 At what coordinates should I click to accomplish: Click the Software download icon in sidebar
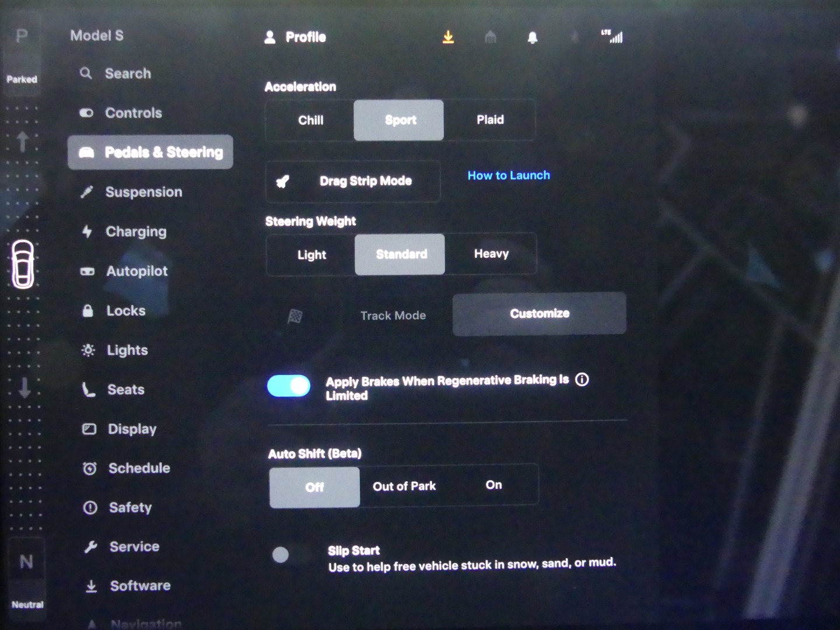[x=91, y=586]
